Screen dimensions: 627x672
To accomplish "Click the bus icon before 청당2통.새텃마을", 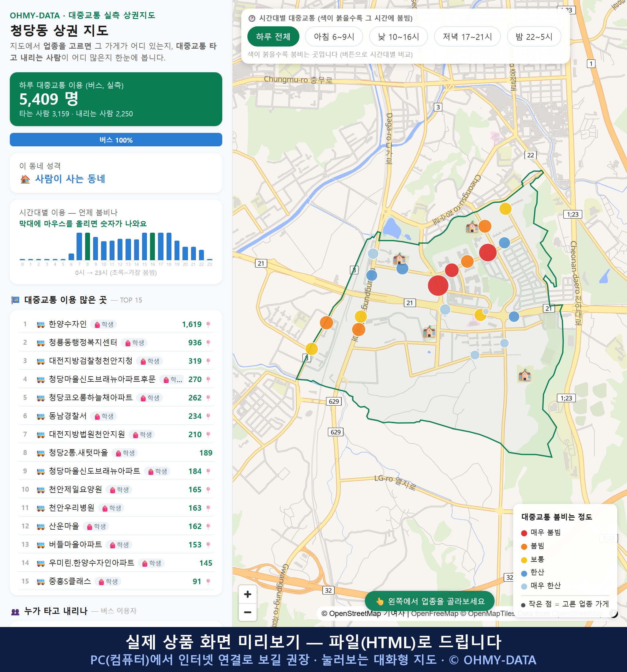I will pyautogui.click(x=40, y=453).
